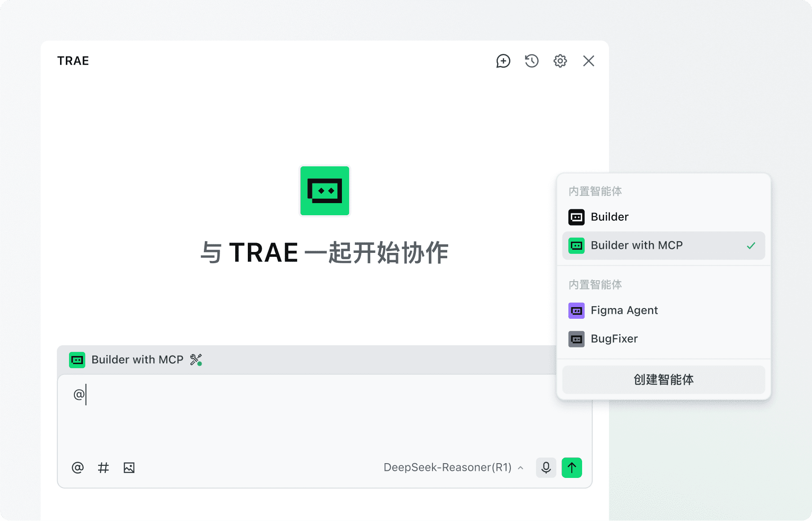Viewport: 812px width, 521px height.
Task: Attach an image using picture icon
Action: [129, 468]
